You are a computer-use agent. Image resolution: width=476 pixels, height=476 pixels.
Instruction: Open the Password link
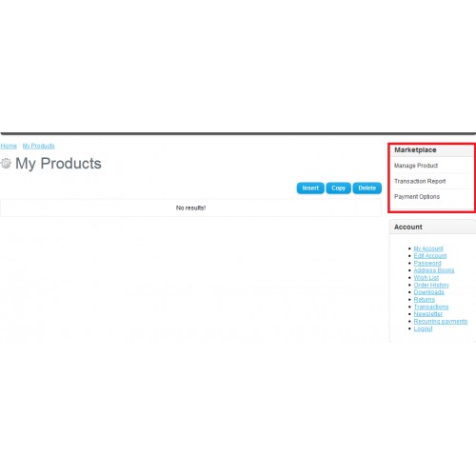[427, 263]
